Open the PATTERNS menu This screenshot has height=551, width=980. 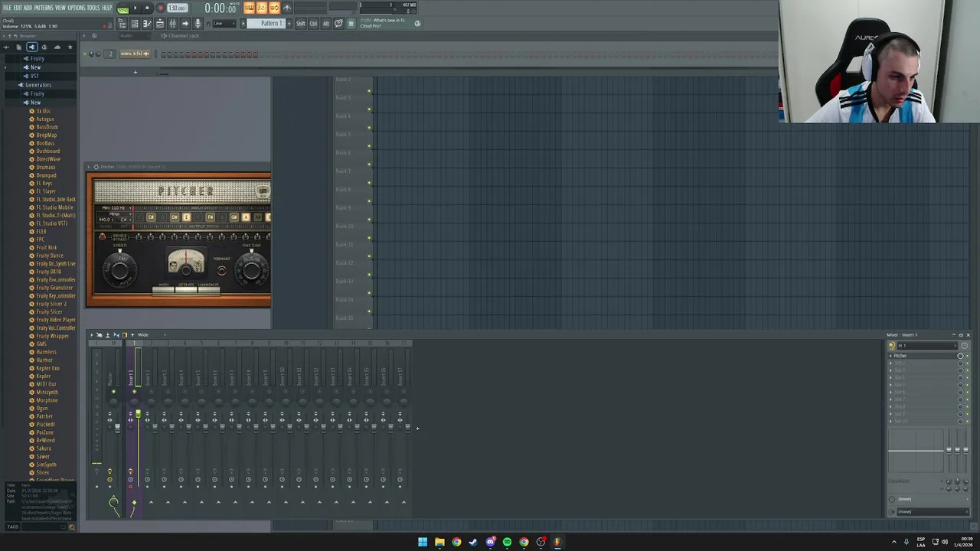pyautogui.click(x=44, y=8)
